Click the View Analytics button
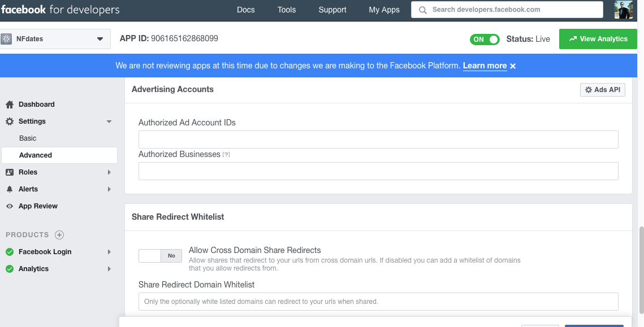 [x=598, y=39]
